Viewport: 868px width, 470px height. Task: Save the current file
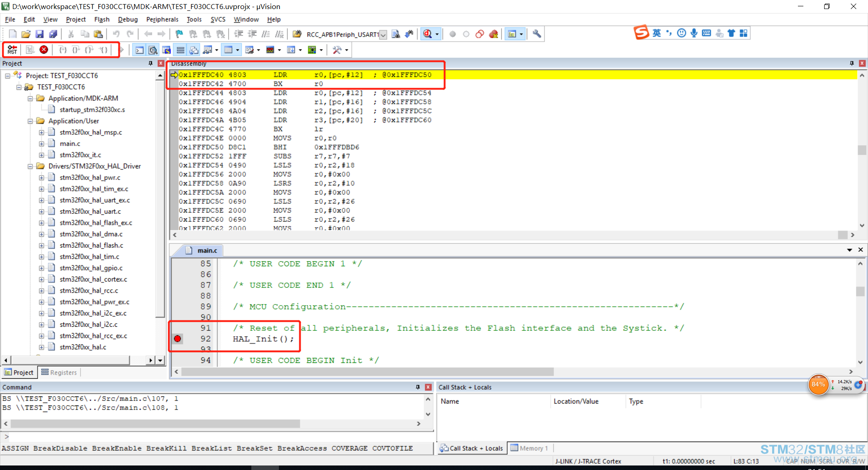point(40,34)
